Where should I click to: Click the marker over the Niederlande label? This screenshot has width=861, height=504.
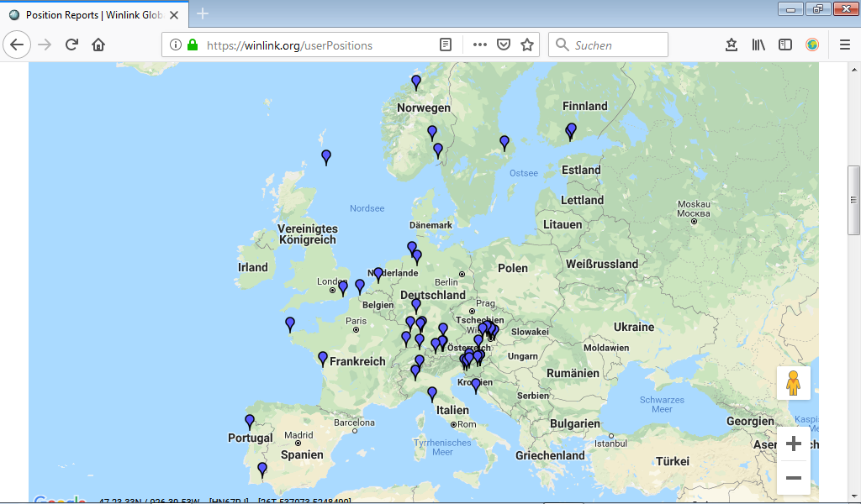pos(378,275)
